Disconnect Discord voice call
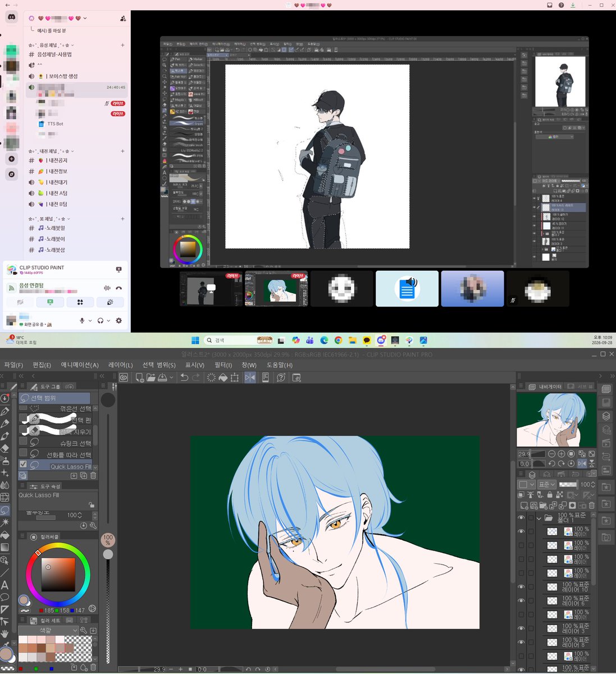This screenshot has height=674, width=616. coord(118,288)
